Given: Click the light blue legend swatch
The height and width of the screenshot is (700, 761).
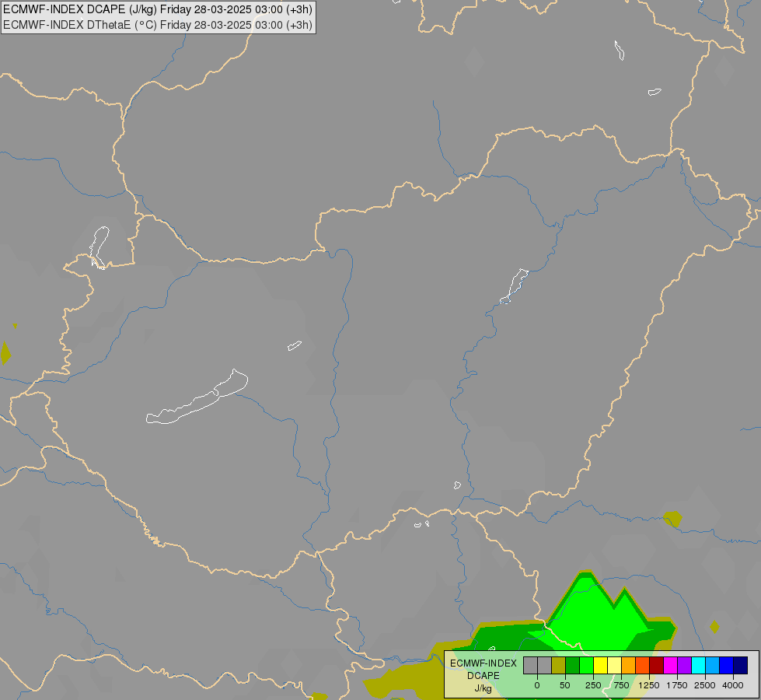Looking at the screenshot, I should [713, 665].
